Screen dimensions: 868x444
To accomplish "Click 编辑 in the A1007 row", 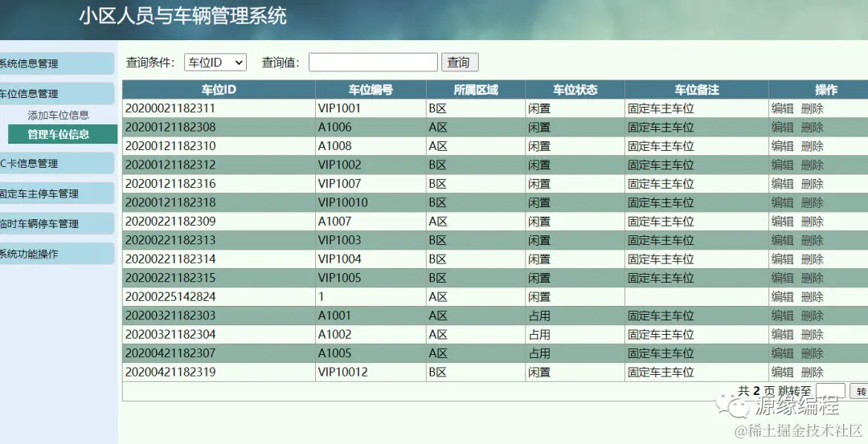I will pos(782,221).
